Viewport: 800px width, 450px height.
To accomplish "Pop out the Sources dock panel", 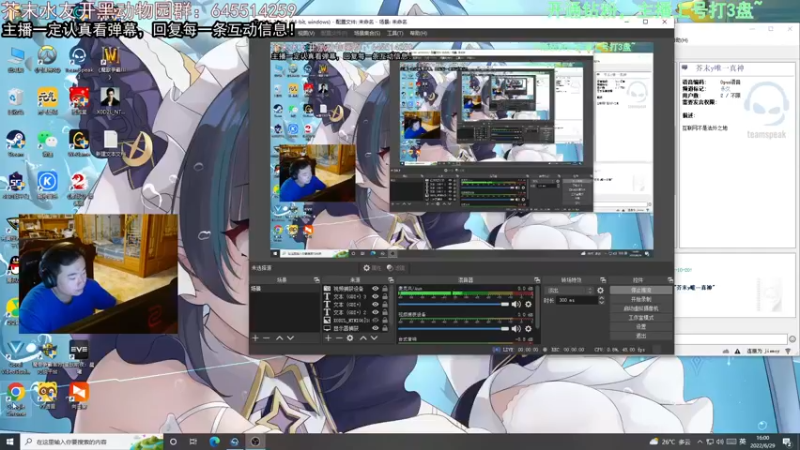I will click(x=391, y=280).
